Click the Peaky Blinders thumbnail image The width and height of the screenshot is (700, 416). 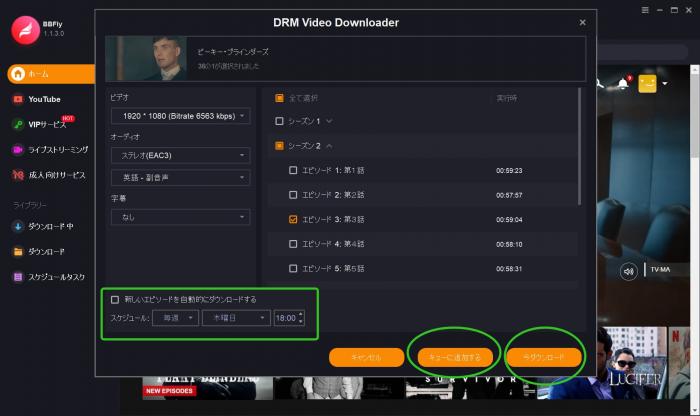click(146, 58)
